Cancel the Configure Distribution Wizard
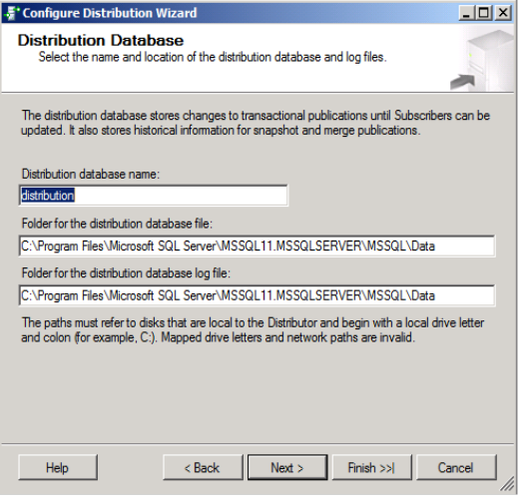 [x=456, y=467]
